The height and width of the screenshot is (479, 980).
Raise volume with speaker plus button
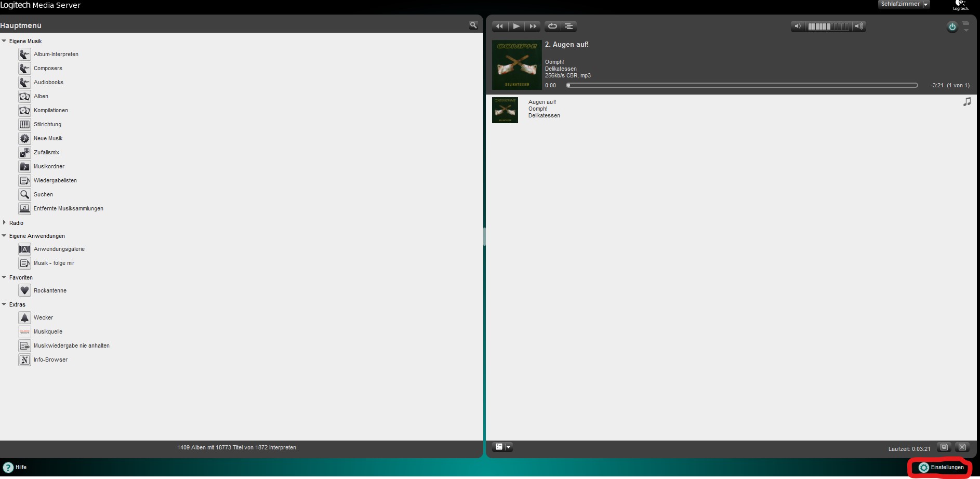(859, 26)
